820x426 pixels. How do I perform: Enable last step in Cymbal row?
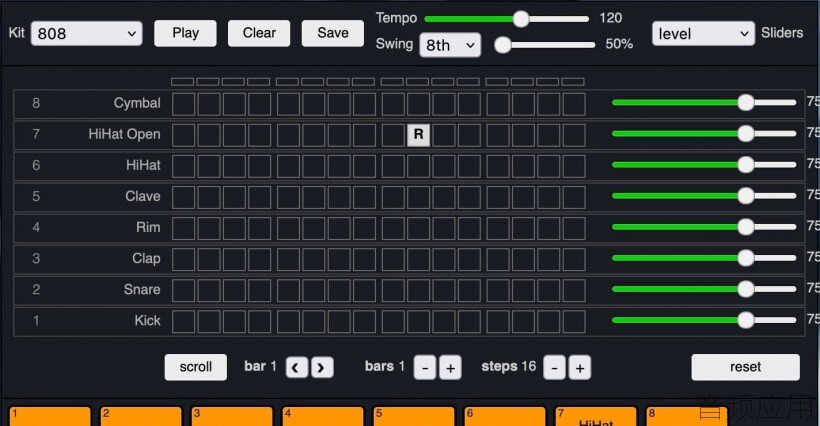574,103
